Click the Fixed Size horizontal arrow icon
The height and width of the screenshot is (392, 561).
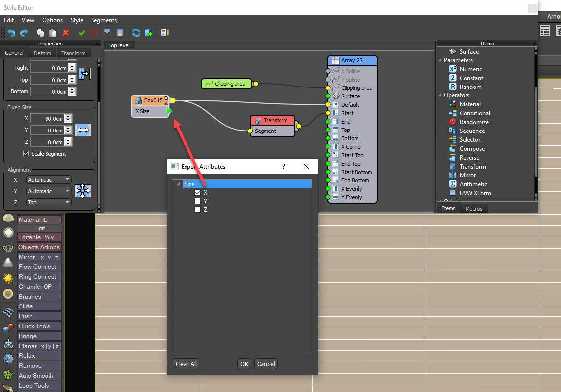(x=83, y=130)
